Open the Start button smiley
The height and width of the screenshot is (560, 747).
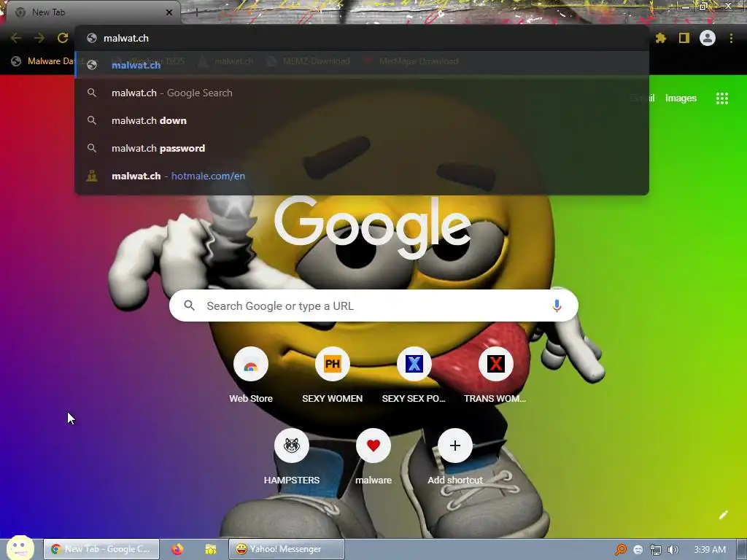pyautogui.click(x=20, y=548)
